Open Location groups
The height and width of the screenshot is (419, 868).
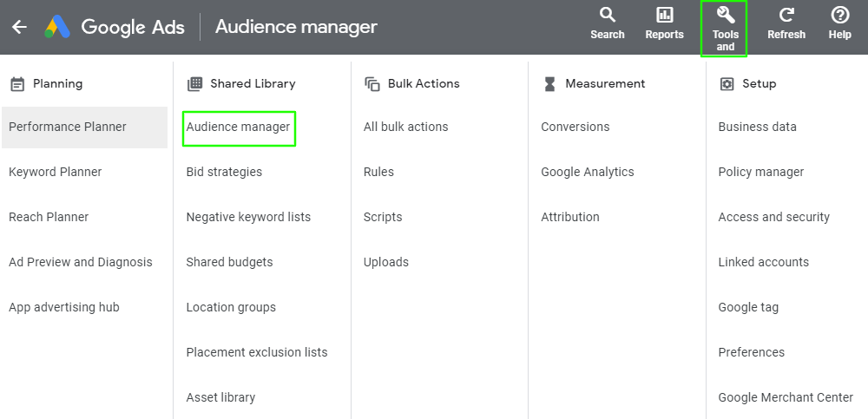[231, 307]
